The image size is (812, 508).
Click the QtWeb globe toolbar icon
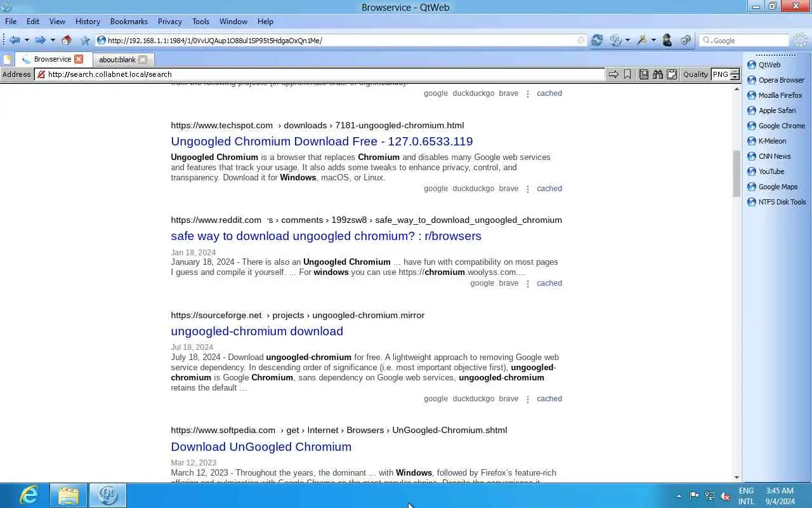(615, 40)
